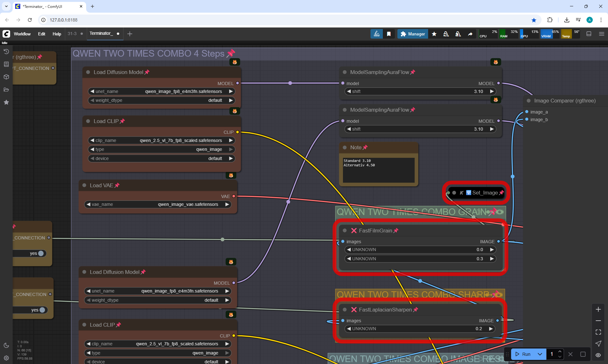The image size is (608, 364).
Task: Expand the Run button dropdown arrow
Action: pos(540,354)
